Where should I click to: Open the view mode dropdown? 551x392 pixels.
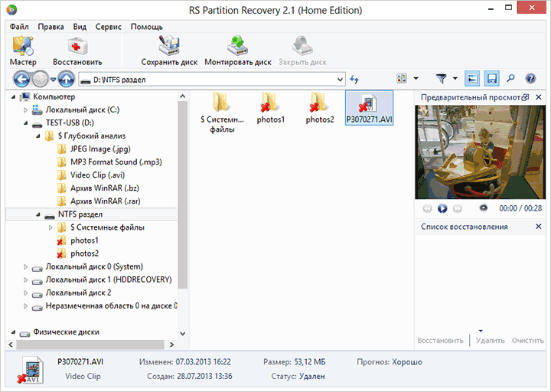416,79
